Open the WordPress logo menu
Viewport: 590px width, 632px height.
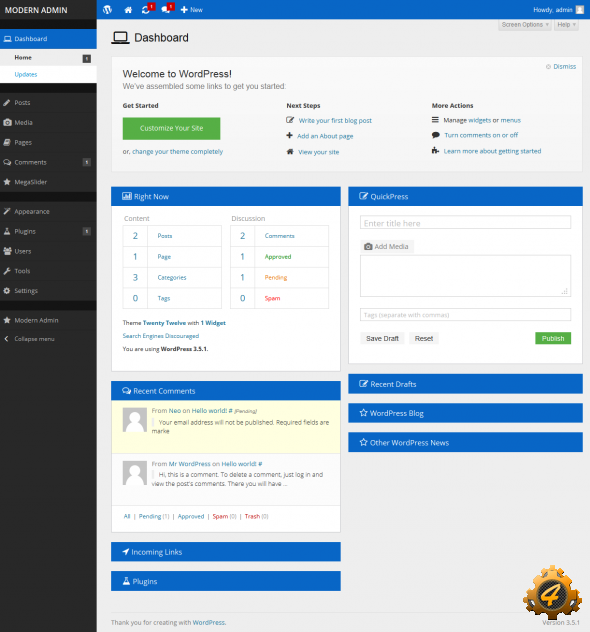[x=107, y=9]
